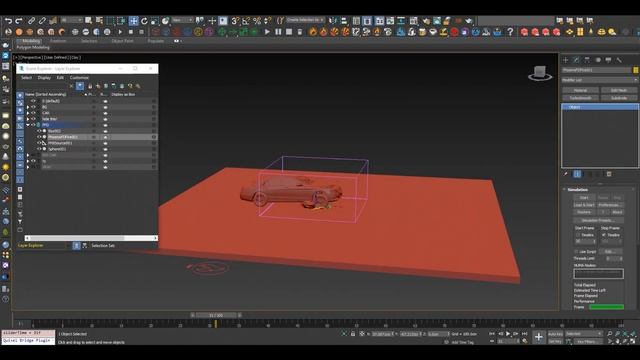Viewport: 640px width, 360px height.
Task: Expand the CAR layer tree arrow
Action: tap(28, 113)
